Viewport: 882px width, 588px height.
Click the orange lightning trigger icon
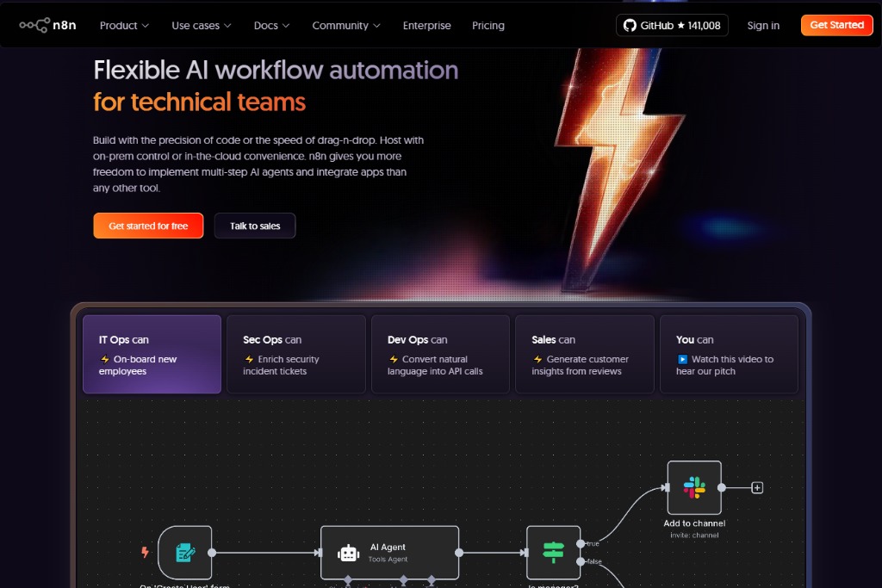[x=145, y=553]
